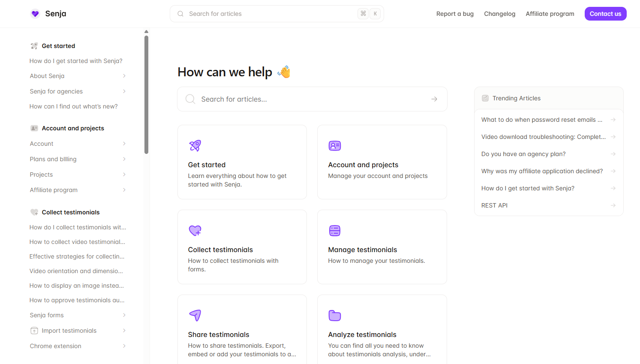The height and width of the screenshot is (364, 640).
Task: Click the sidebar vertical scrollbar thumb
Action: (x=146, y=94)
